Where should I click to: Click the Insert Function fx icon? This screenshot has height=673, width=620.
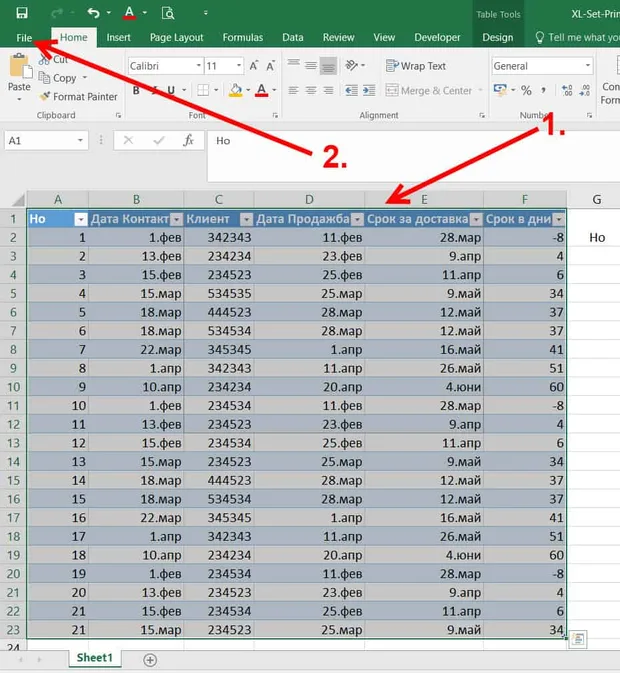[188, 140]
